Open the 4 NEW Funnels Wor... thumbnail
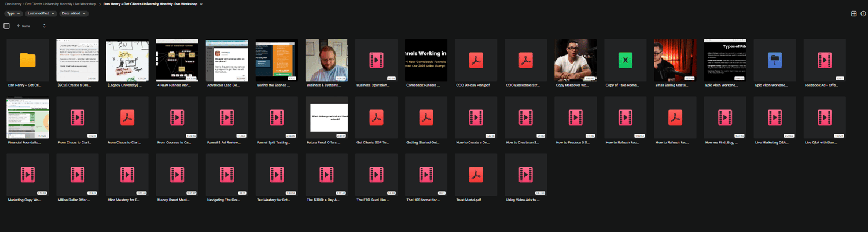Image resolution: width=868 pixels, height=232 pixels. [x=177, y=60]
